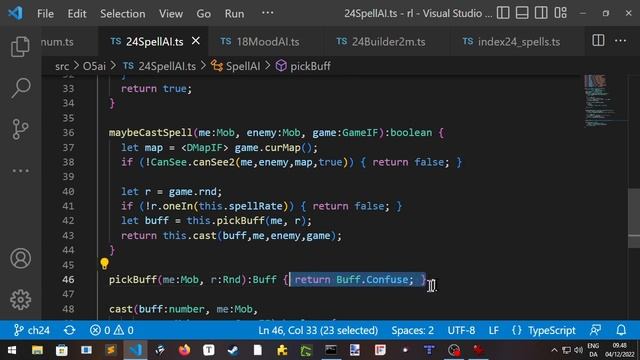Image resolution: width=640 pixels, height=360 pixels.
Task: Expand hidden menu items ellipsis
Action: (267, 13)
